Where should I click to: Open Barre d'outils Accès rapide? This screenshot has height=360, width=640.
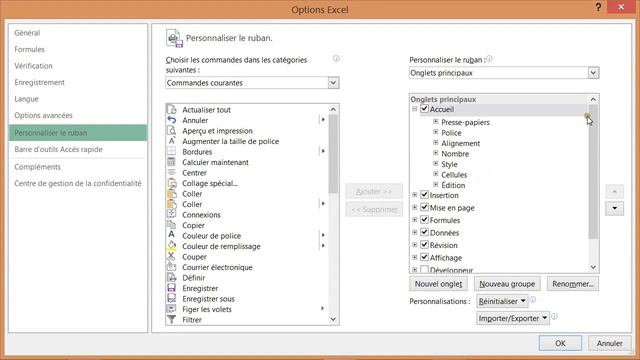tap(58, 149)
